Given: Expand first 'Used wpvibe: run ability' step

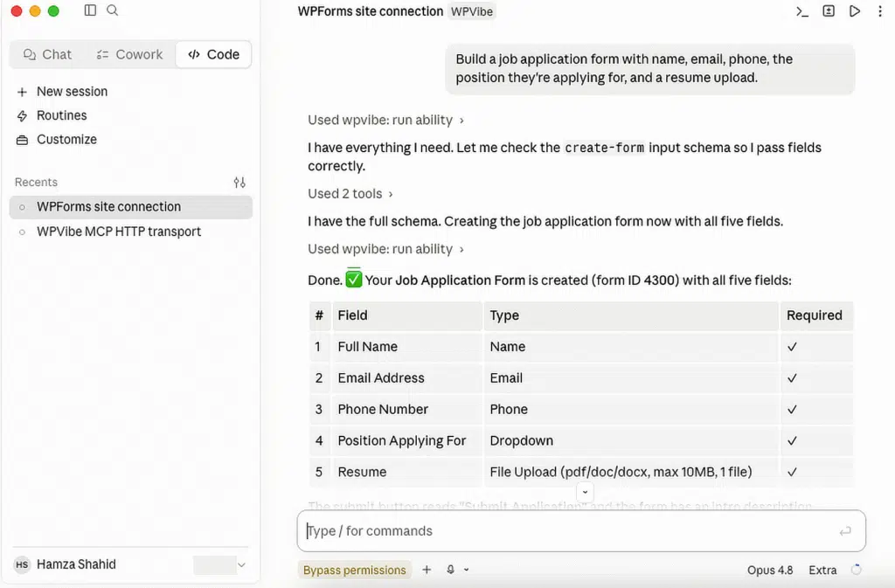Looking at the screenshot, I should pos(385,120).
